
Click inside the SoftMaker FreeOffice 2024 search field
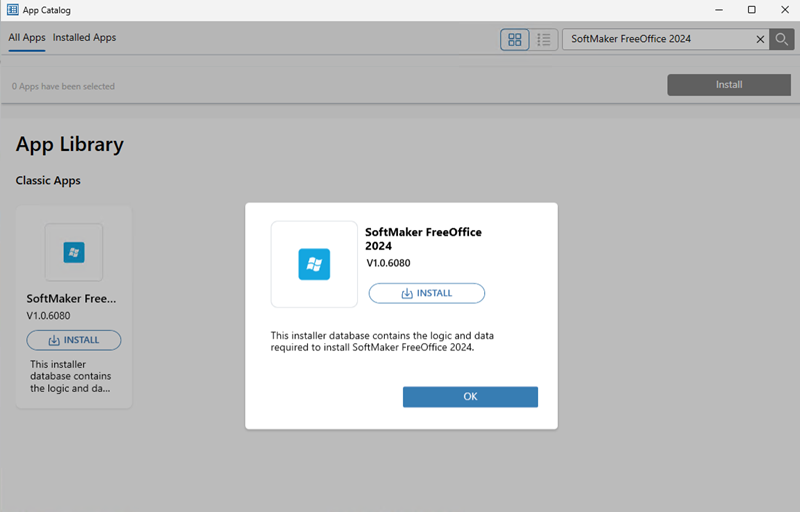(655, 40)
